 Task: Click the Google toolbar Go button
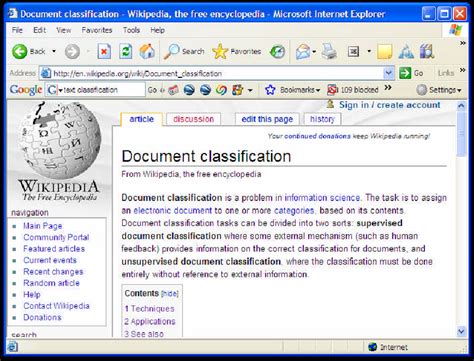(152, 90)
